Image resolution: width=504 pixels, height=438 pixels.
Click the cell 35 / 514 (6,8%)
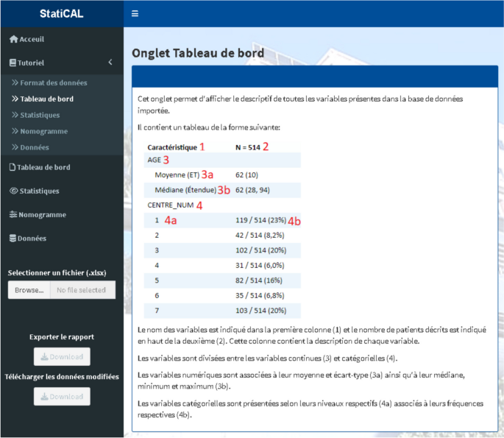(260, 295)
